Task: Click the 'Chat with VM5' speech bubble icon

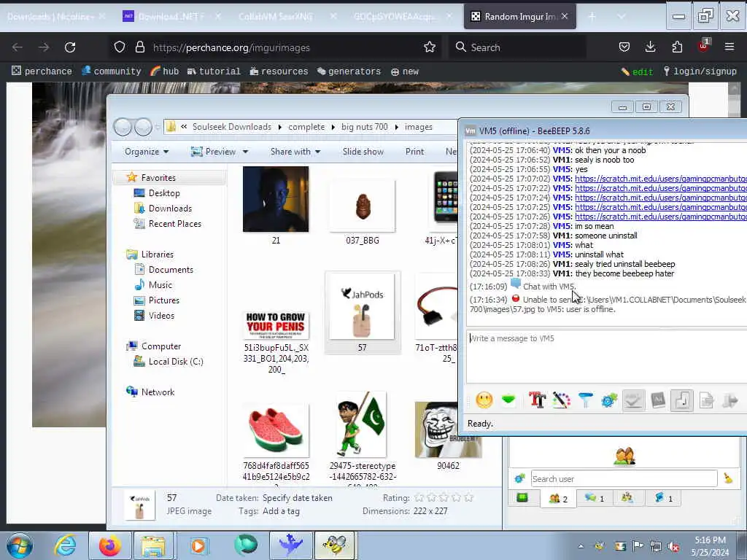Action: [x=516, y=284]
